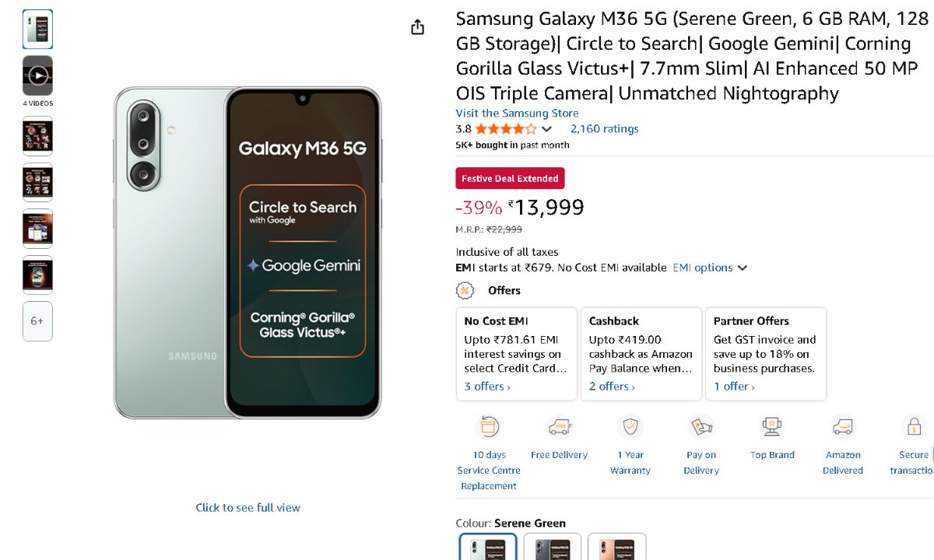Click the Amazon Delivered icon
Image resolution: width=934 pixels, height=560 pixels.
pyautogui.click(x=842, y=427)
